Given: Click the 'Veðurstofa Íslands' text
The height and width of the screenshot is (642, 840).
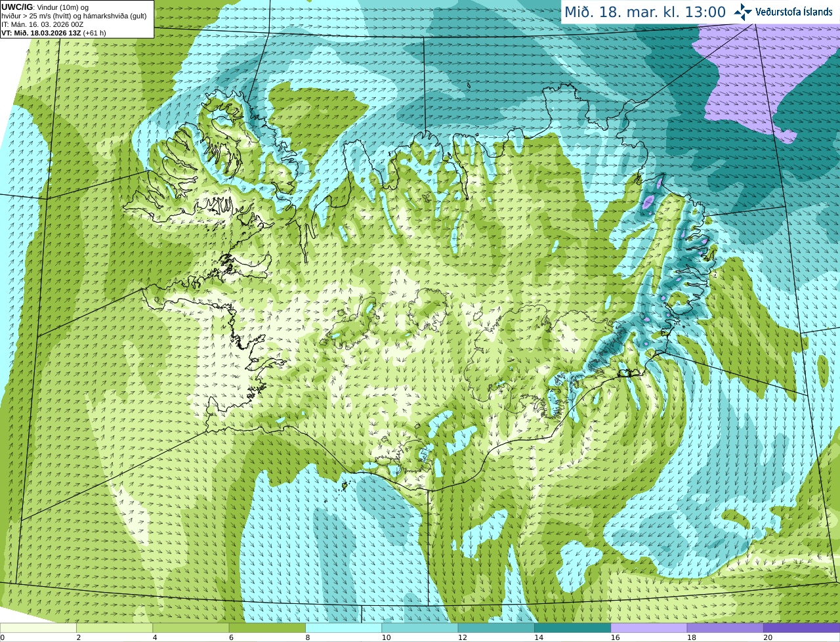Looking at the screenshot, I should coord(794,12).
